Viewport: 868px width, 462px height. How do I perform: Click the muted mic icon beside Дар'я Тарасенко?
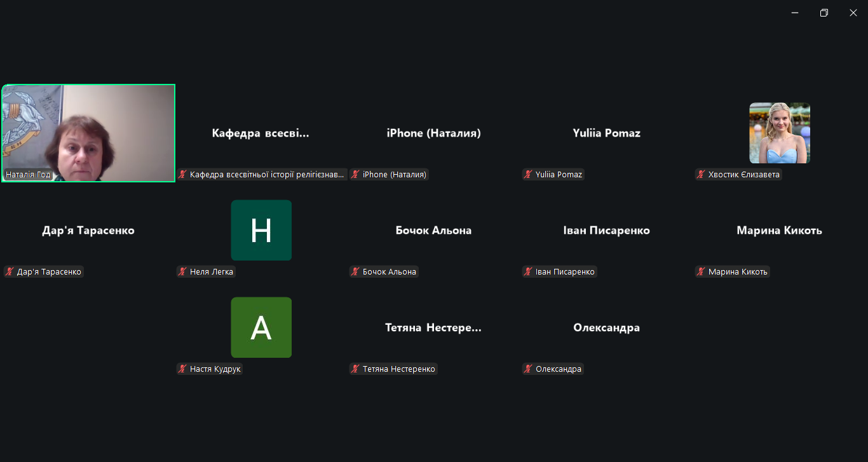[x=10, y=271]
